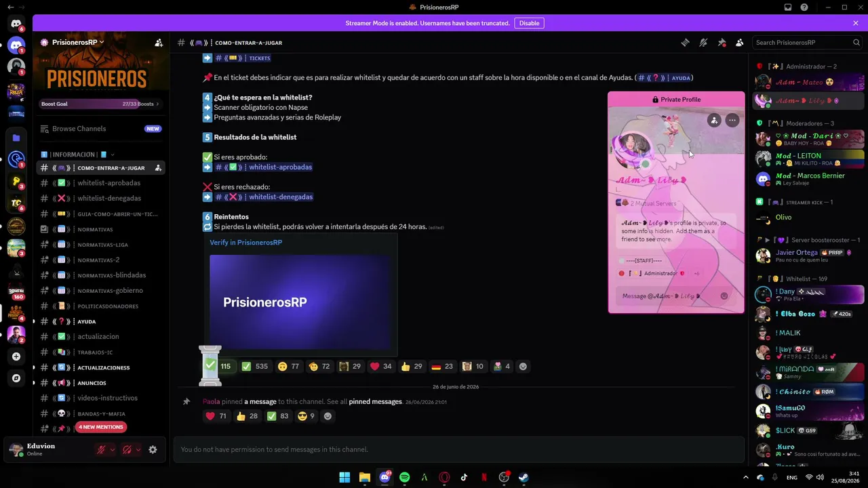Toggle the red heart reaction showing 34
The image size is (868, 488).
point(381,367)
